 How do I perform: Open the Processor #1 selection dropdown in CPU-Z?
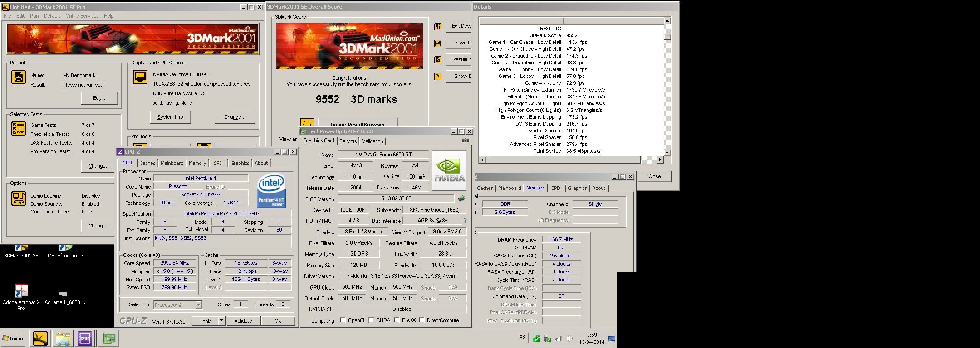click(x=178, y=305)
